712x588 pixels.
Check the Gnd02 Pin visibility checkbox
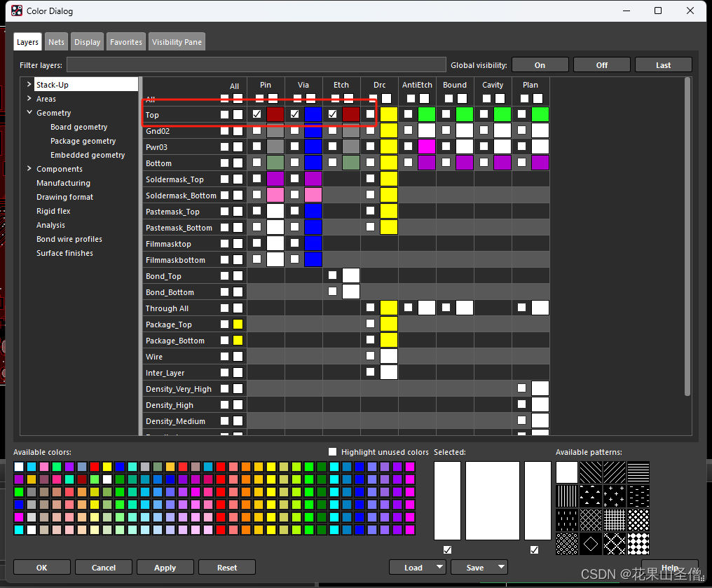pyautogui.click(x=257, y=130)
